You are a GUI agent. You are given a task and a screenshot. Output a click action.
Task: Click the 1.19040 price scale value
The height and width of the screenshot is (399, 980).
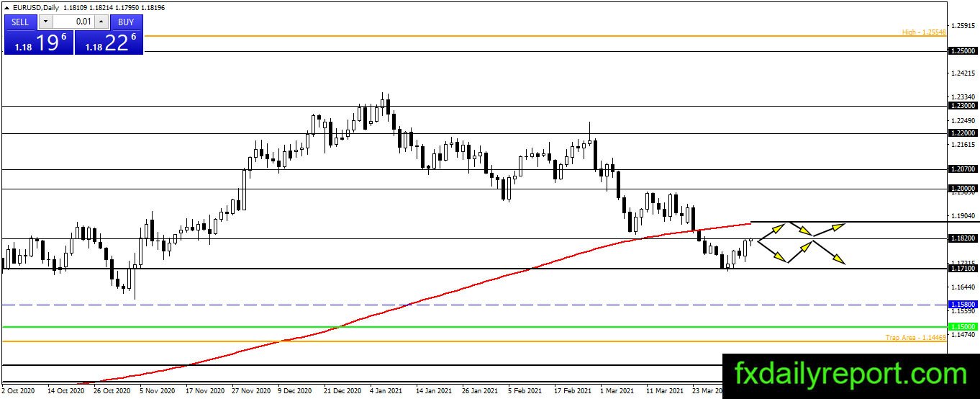[963, 215]
